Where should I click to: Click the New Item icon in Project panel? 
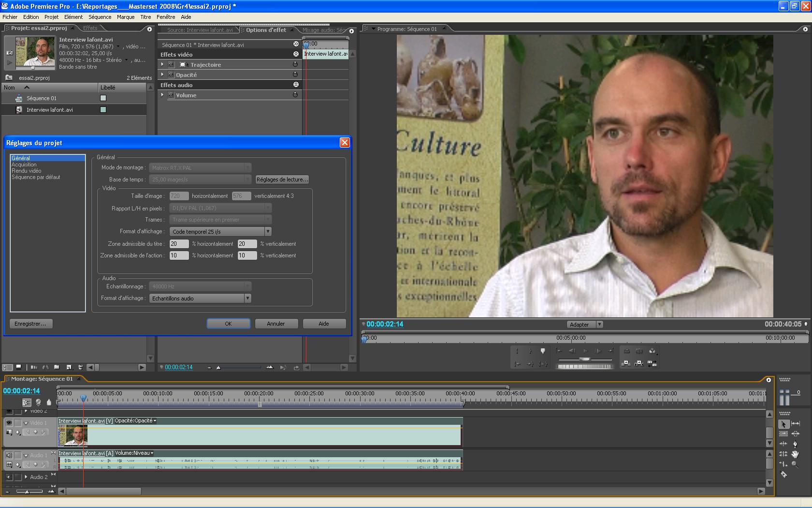69,367
